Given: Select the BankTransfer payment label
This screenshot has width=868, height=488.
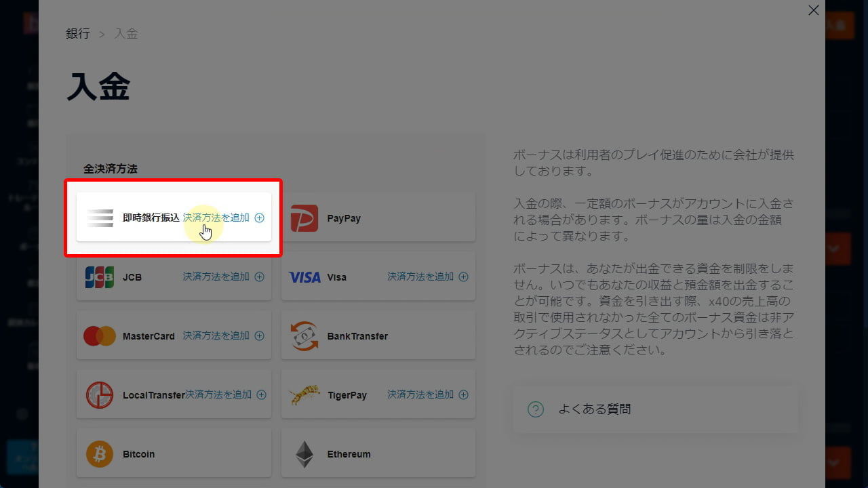Looking at the screenshot, I should (357, 336).
